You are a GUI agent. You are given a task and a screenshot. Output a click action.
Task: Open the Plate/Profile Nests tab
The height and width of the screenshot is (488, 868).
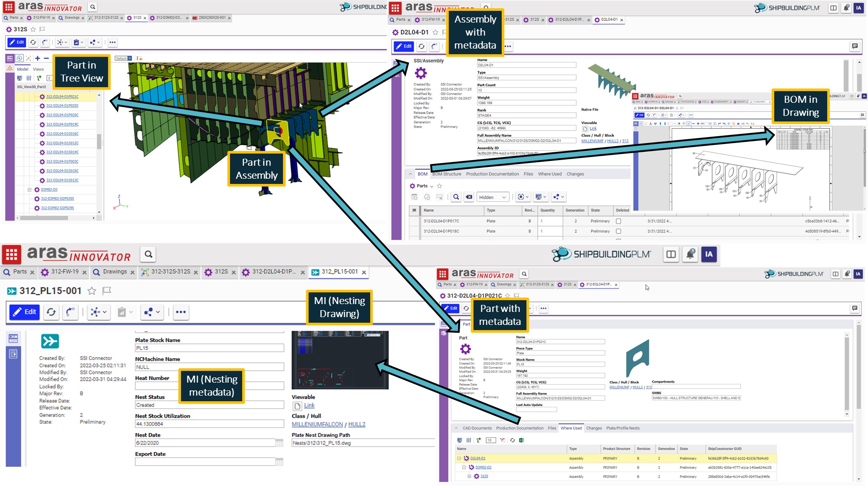(624, 428)
